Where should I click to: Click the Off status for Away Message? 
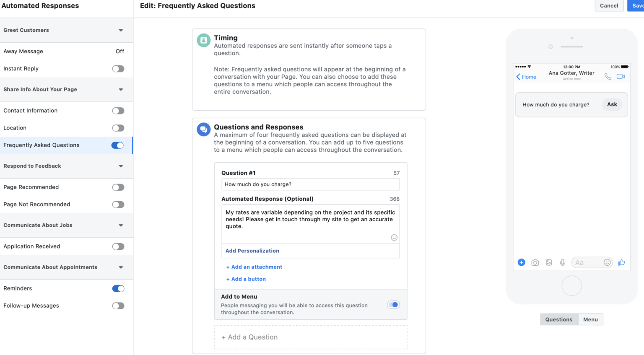[120, 51]
